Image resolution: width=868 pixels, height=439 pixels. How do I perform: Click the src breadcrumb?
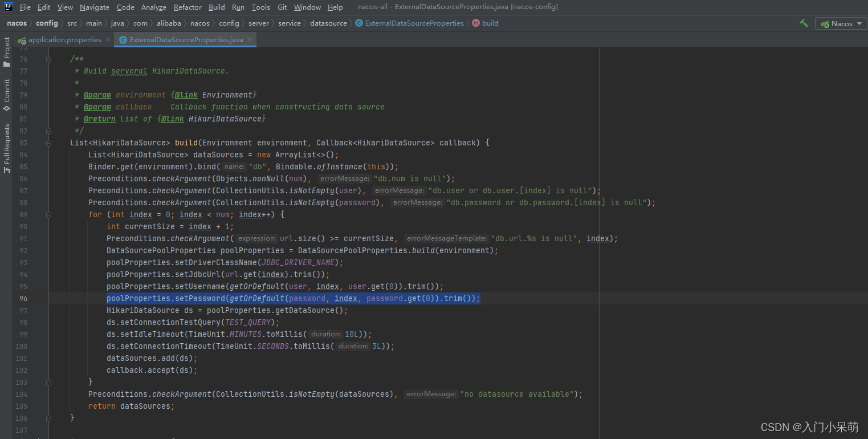(x=72, y=23)
